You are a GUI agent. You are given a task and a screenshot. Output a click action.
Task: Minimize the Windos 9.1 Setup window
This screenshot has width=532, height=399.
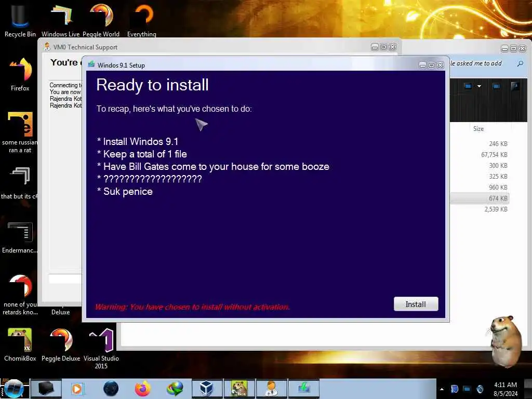(x=422, y=65)
